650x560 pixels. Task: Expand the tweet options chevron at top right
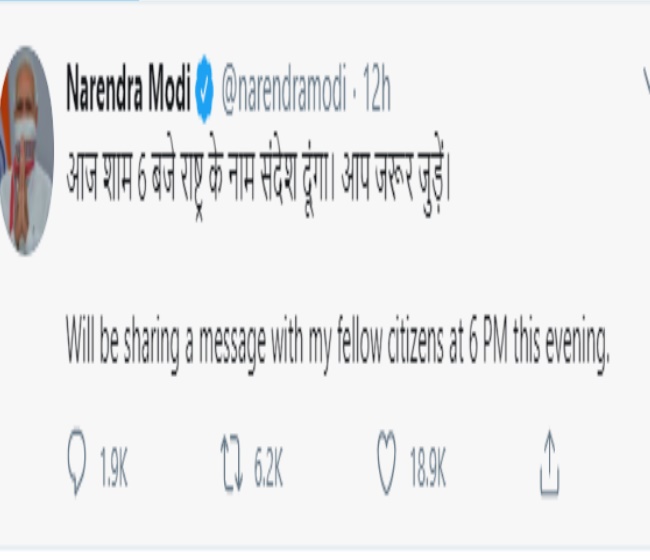coord(647,81)
